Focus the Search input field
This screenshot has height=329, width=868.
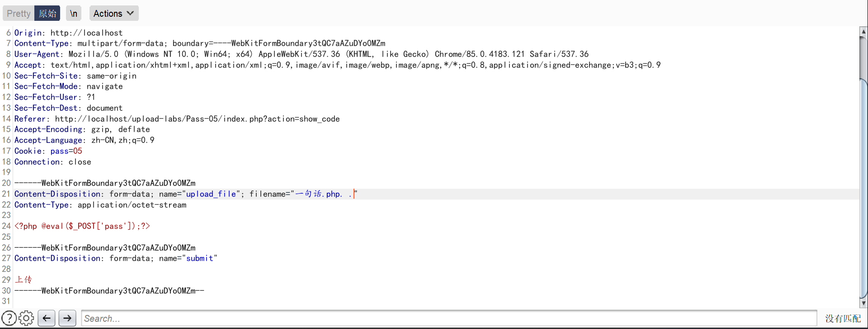coord(449,318)
